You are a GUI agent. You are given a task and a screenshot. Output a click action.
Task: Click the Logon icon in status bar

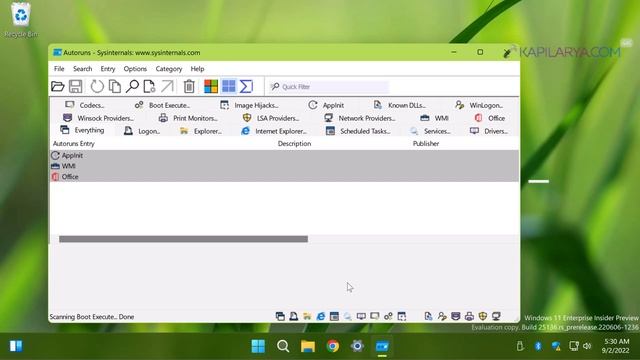[x=293, y=316]
